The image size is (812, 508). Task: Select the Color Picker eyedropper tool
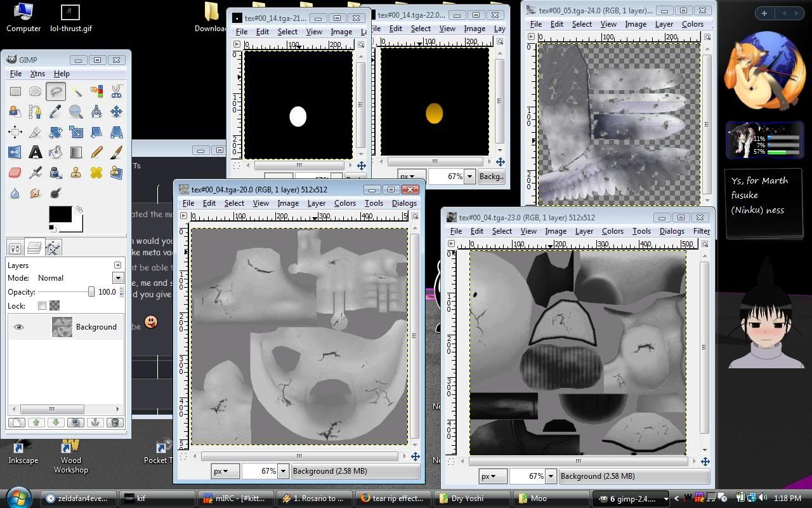55,112
